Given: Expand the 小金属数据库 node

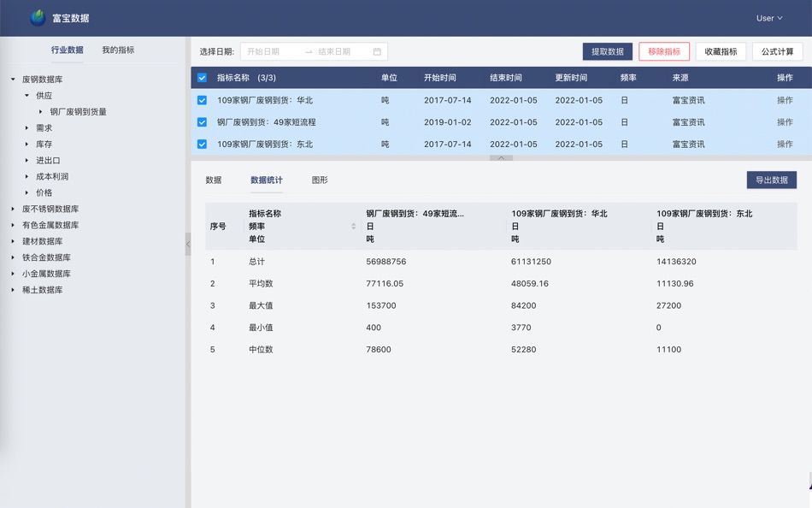Looking at the screenshot, I should pos(13,273).
